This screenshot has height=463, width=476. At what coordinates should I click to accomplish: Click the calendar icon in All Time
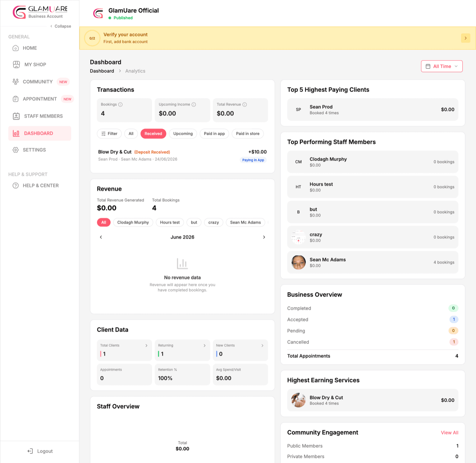[428, 66]
